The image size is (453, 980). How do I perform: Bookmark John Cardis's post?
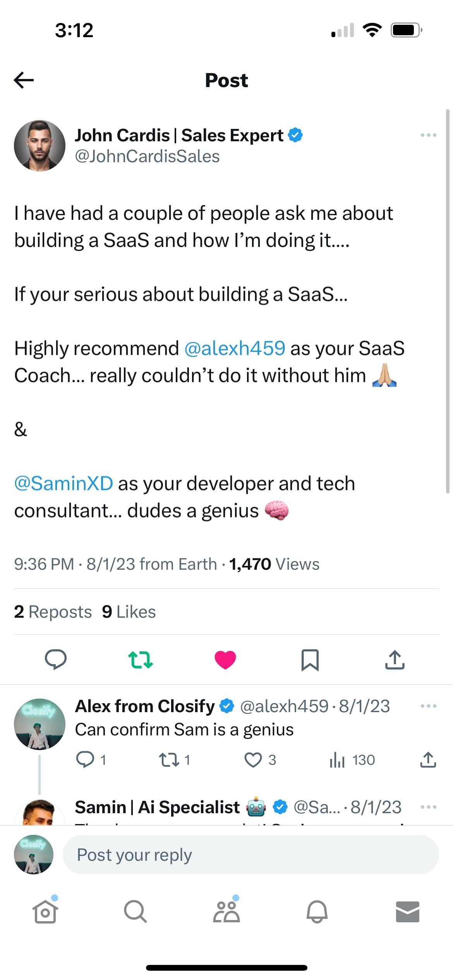[310, 660]
